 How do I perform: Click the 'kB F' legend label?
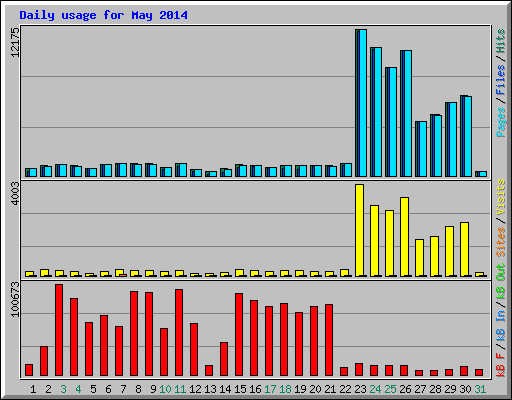(501, 365)
